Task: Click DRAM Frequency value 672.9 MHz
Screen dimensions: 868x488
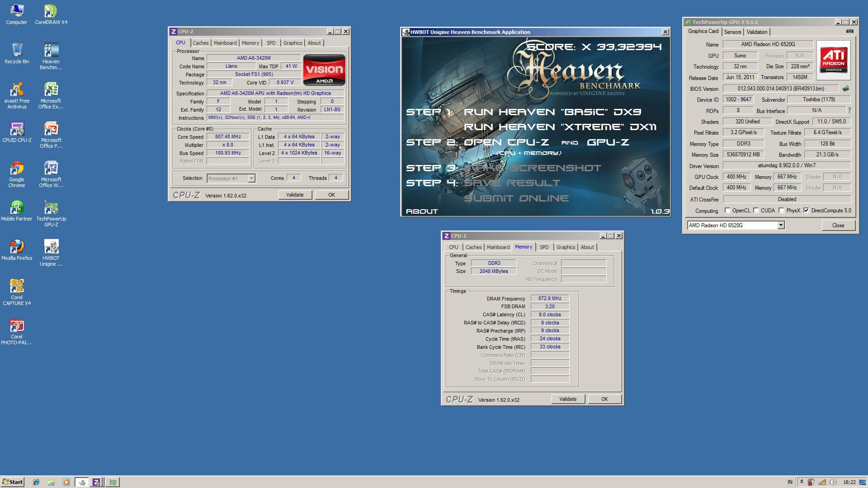Action: click(x=550, y=299)
